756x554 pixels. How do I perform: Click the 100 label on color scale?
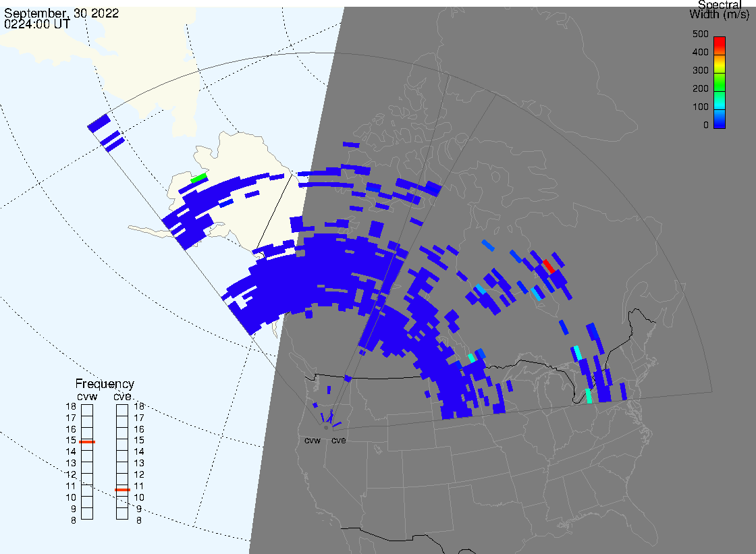pyautogui.click(x=700, y=107)
